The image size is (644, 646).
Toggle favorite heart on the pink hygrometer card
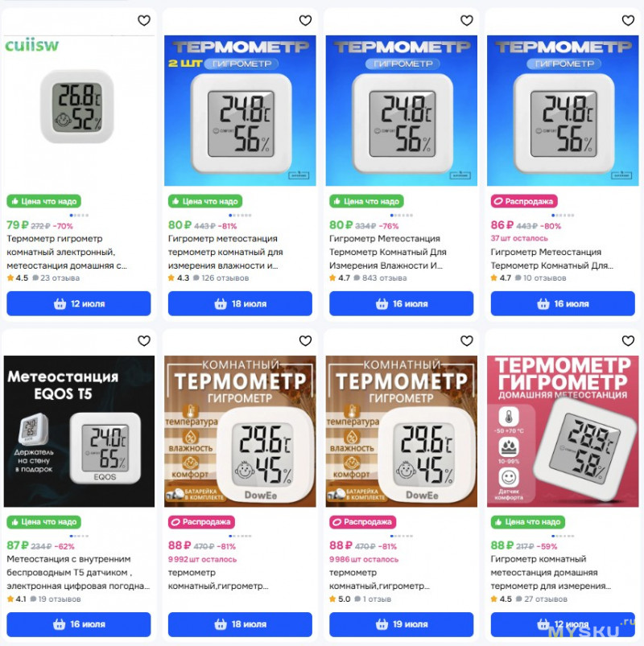628,341
